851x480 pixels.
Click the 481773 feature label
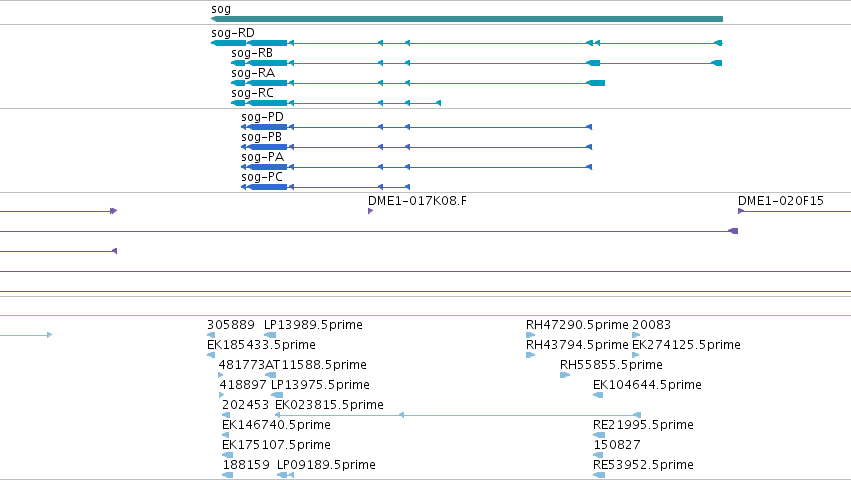(x=242, y=365)
